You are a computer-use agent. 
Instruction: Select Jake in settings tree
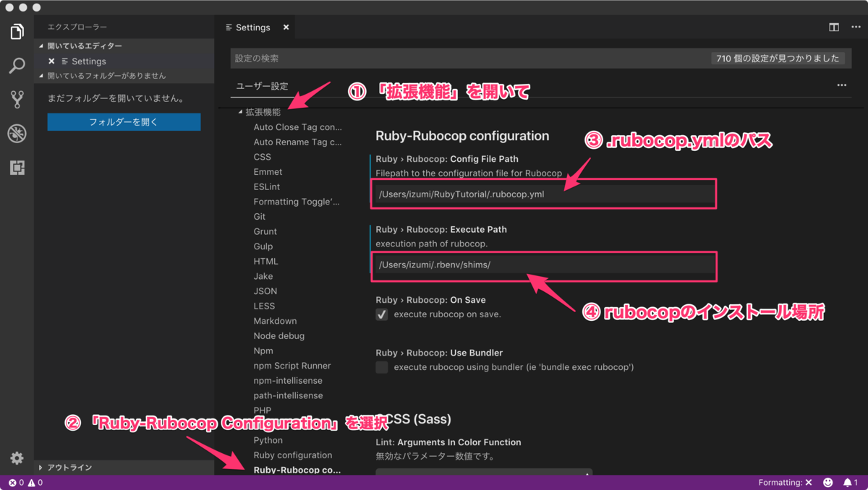[263, 276]
